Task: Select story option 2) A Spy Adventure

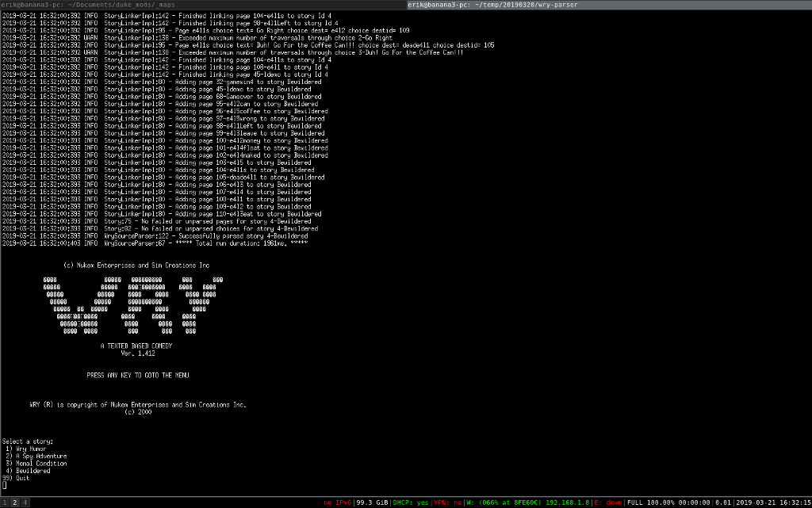Action: [x=34, y=455]
